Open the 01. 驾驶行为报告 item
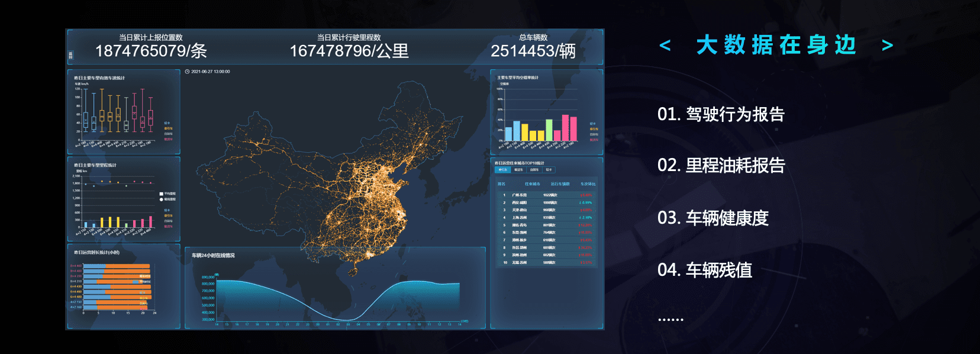Screen dimensions: 980x354 [x=721, y=114]
